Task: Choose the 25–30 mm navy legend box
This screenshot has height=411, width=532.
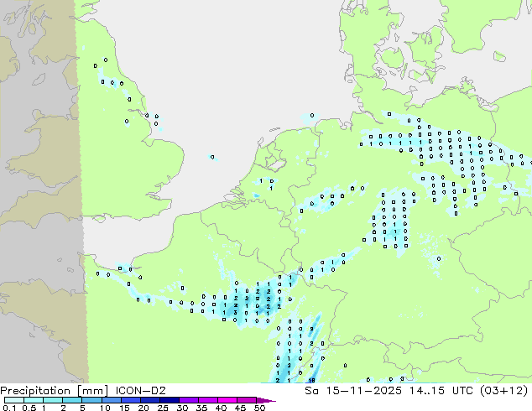Action: click(x=170, y=400)
